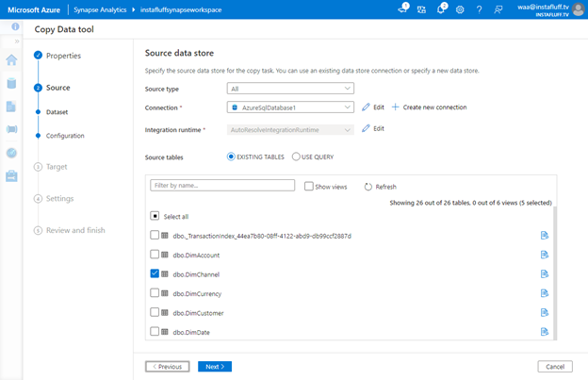This screenshot has width=588, height=380.
Task: Click the Previous button
Action: click(x=167, y=367)
